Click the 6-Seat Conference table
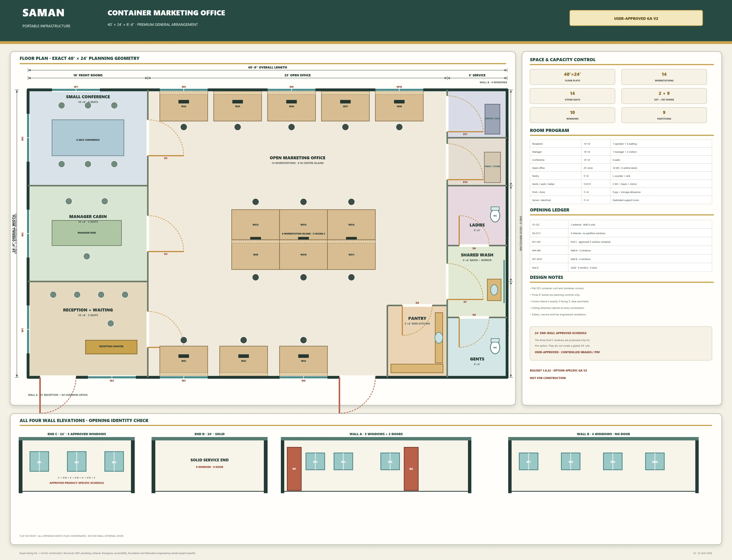The height and width of the screenshot is (560, 732). (x=88, y=138)
